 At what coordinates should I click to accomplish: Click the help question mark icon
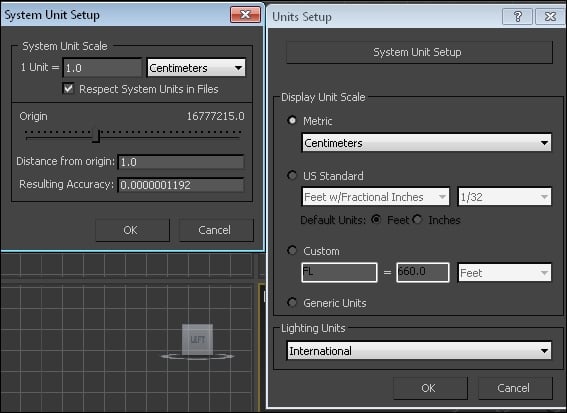[x=517, y=16]
